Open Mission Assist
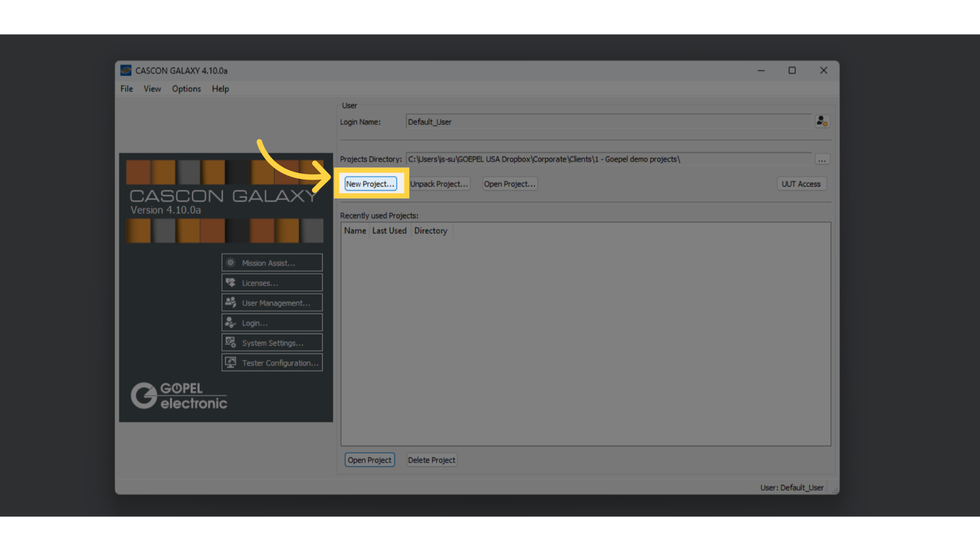 [x=272, y=263]
